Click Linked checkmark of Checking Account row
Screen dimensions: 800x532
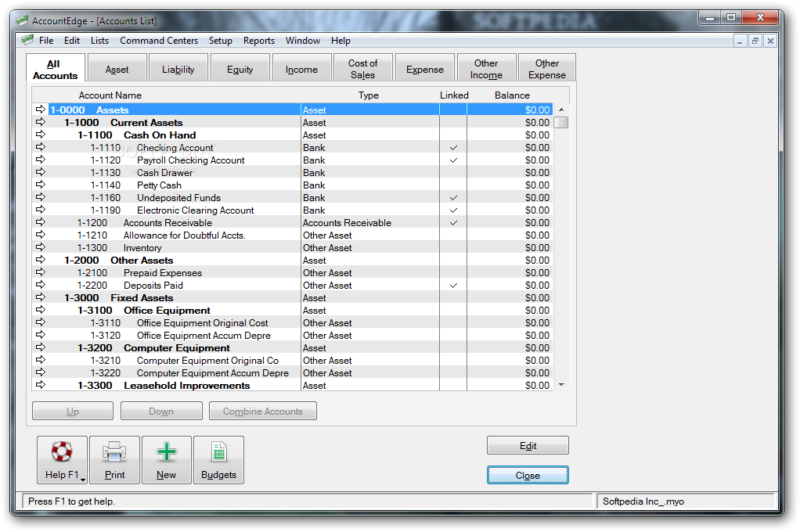(x=453, y=147)
